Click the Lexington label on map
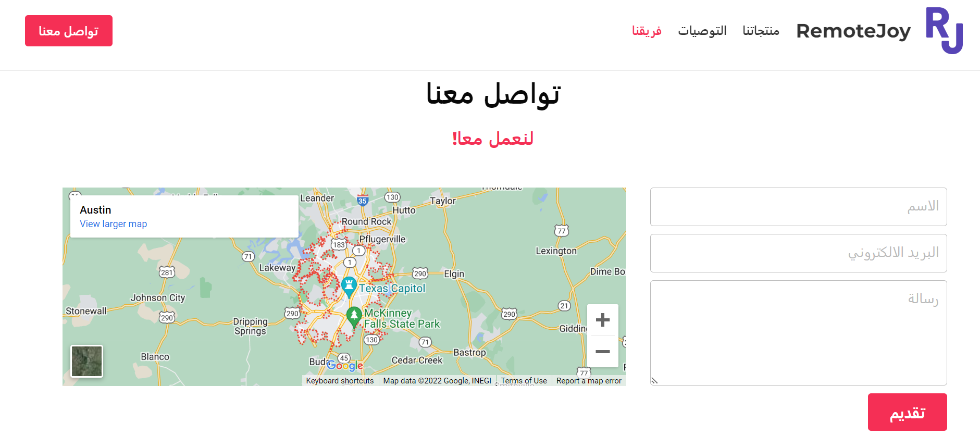Viewport: 980px width, 435px height. click(556, 251)
